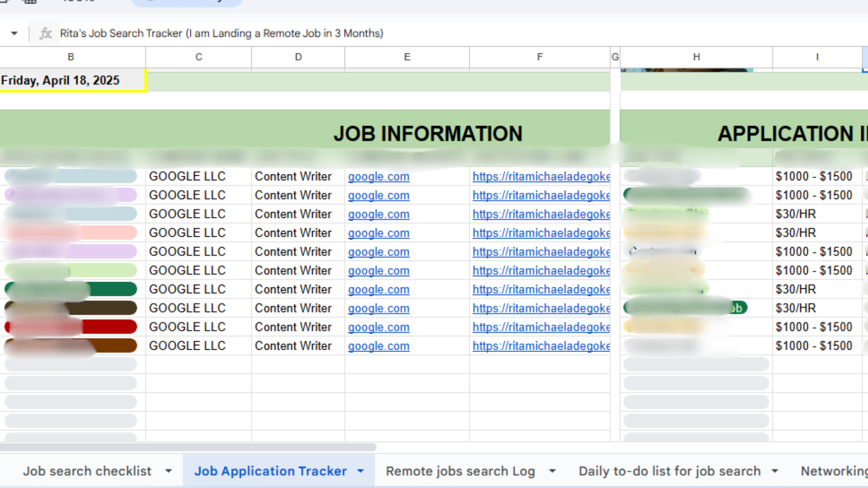This screenshot has height=488, width=868.
Task: Switch to Job search checklist tab
Action: (87, 471)
